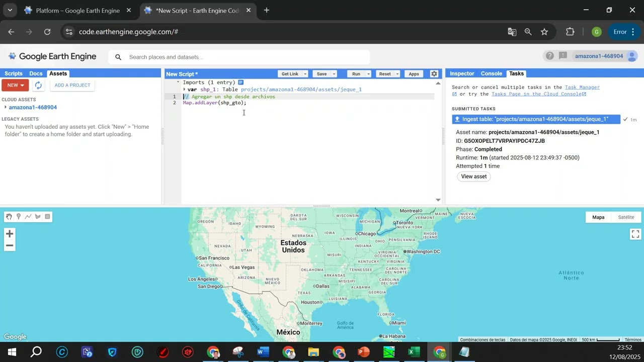Click the browser address bar
Viewport: 644px width, 362px height.
[282, 32]
